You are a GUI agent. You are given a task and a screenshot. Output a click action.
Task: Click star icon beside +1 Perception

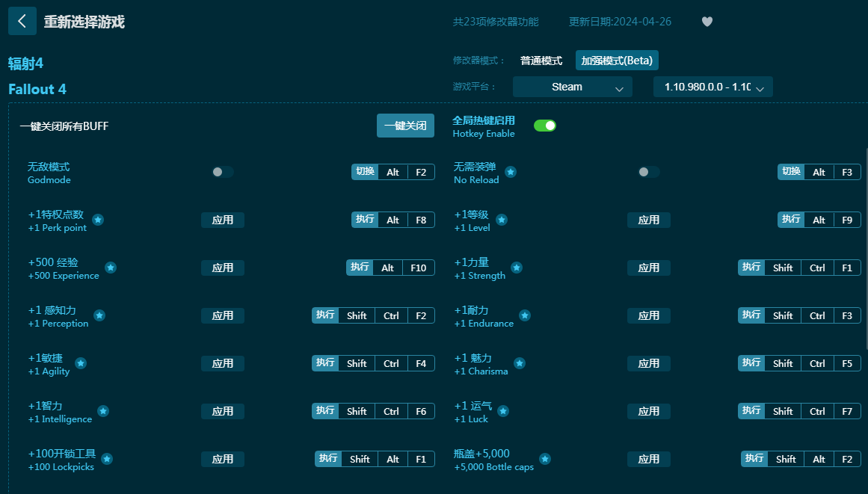[99, 315]
